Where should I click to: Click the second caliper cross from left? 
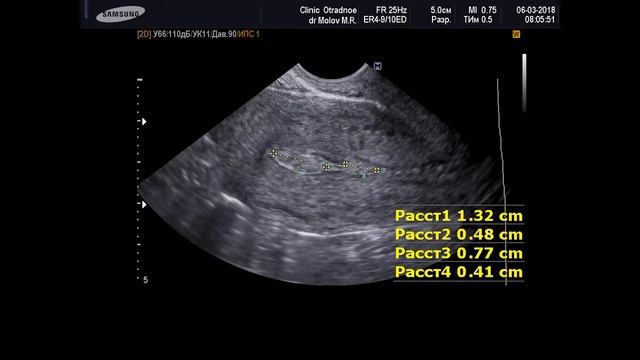pos(326,167)
